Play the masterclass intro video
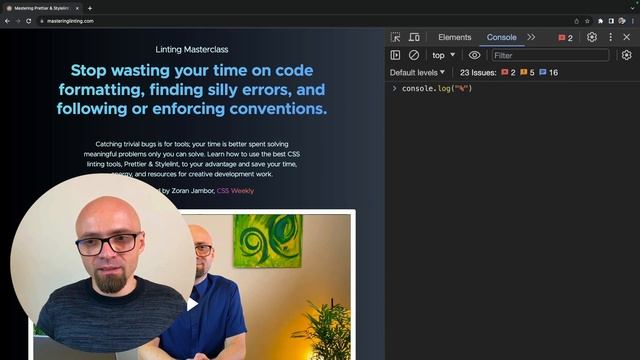Screen dimensions: 640x360 192,304
